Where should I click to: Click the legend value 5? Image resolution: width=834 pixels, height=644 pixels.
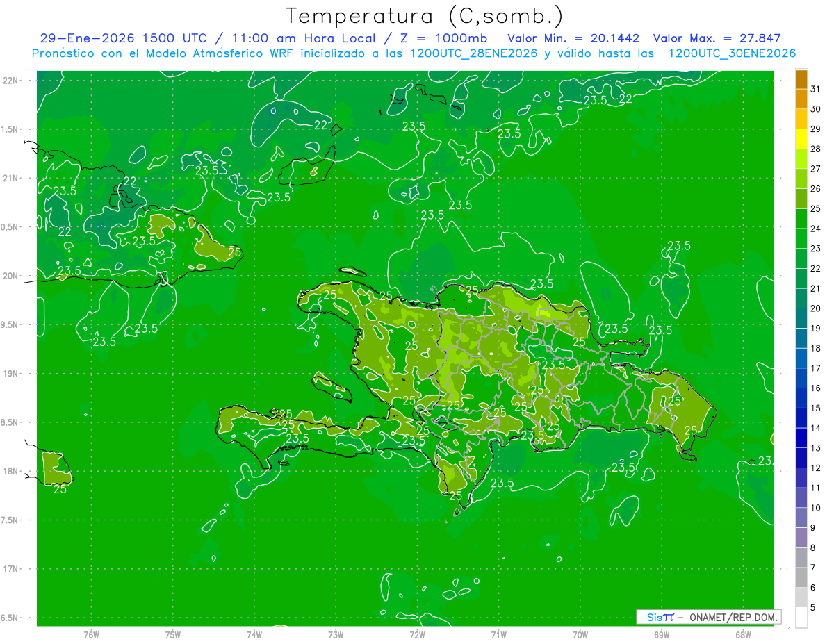(813, 607)
